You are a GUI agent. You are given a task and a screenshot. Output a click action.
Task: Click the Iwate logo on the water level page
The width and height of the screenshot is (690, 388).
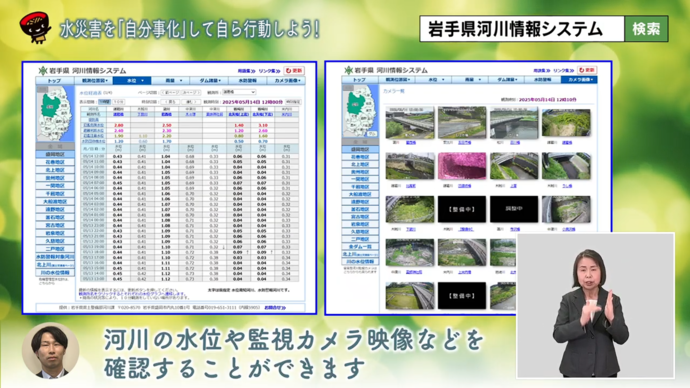point(43,70)
